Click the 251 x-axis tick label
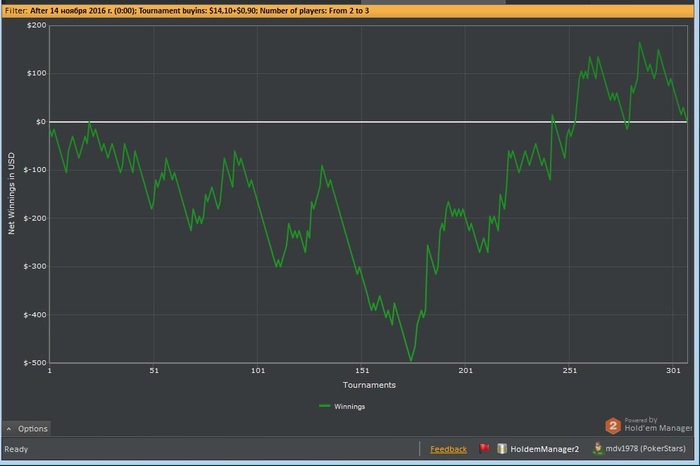This screenshot has width=700, height=466. (569, 370)
